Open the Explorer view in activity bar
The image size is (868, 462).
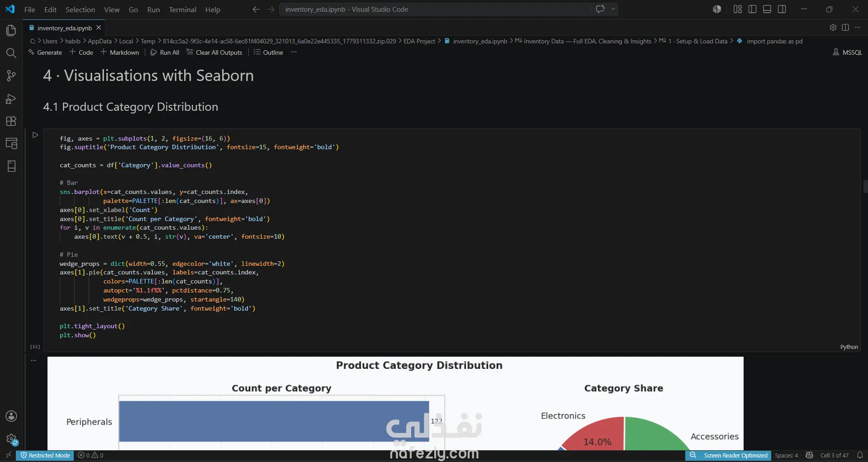point(11,30)
